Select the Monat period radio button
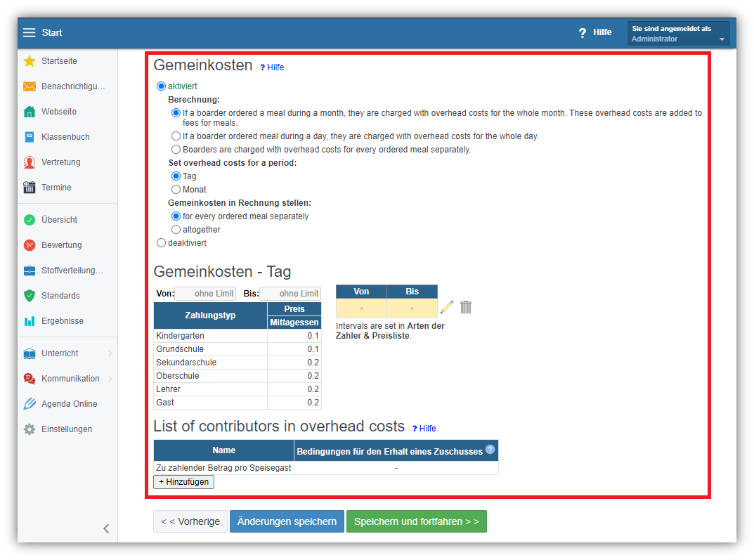The height and width of the screenshot is (560, 754). tap(176, 190)
